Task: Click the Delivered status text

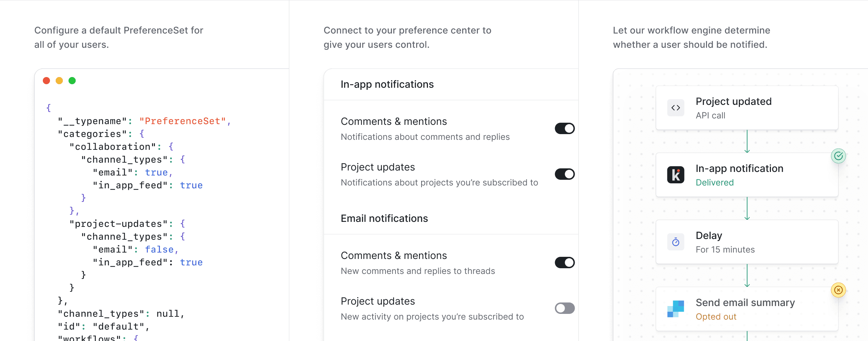Action: (x=714, y=182)
